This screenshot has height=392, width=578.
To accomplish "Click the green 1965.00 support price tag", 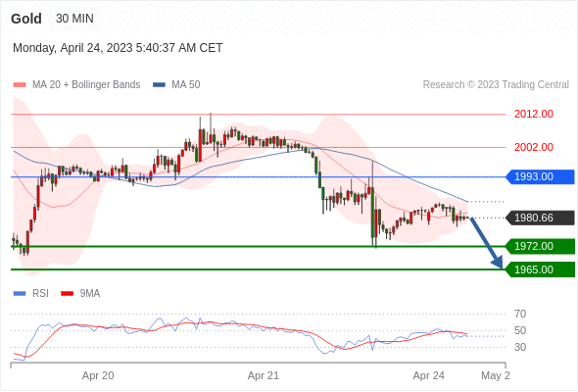I will [x=540, y=269].
